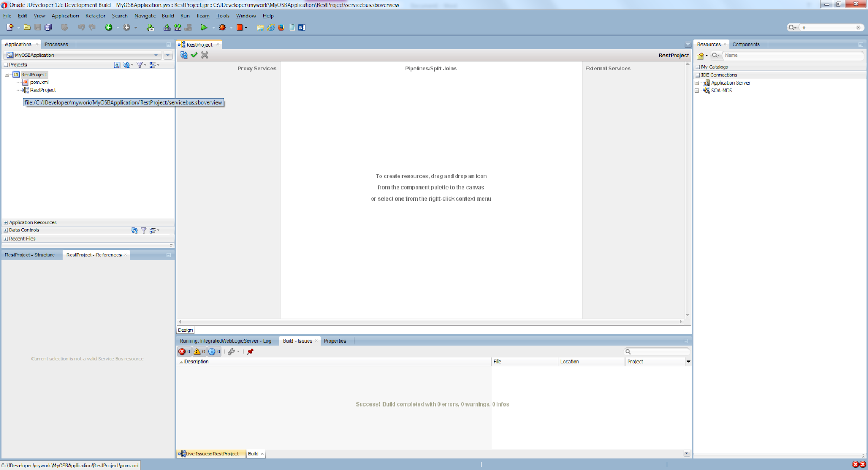868x470 pixels.
Task: Sort by the Description column header
Action: pos(334,362)
